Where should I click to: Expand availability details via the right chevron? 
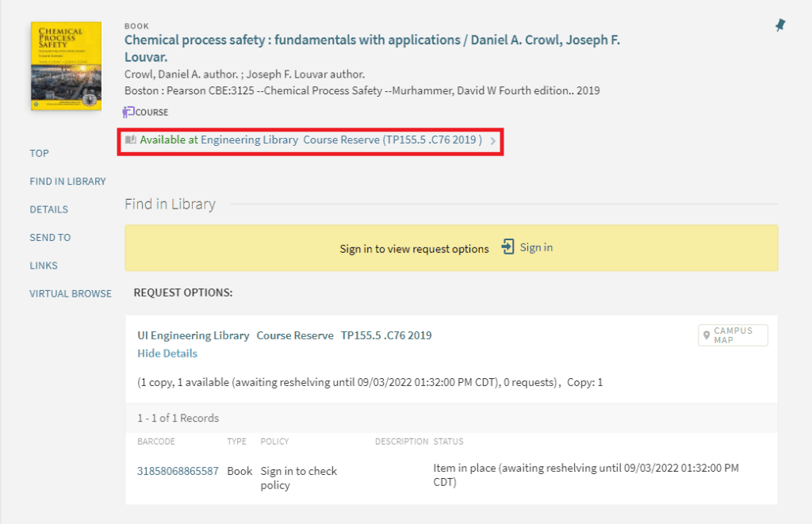494,140
